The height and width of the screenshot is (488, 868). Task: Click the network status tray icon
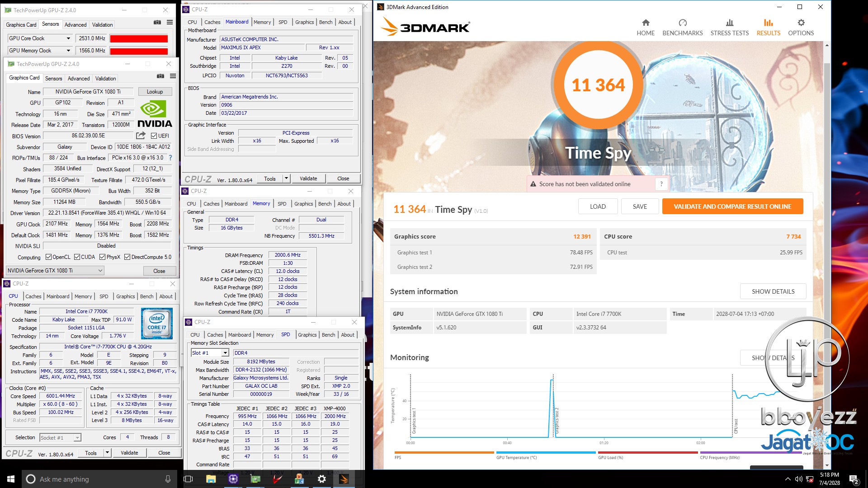[x=810, y=479]
